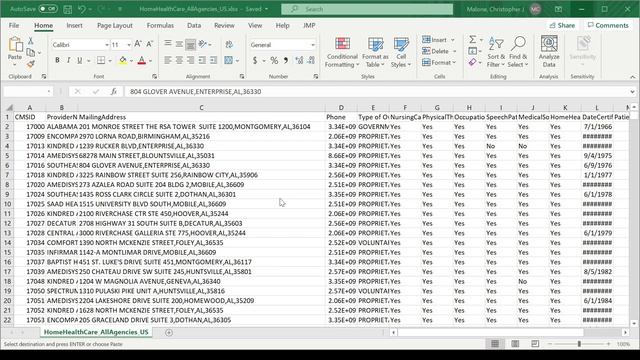This screenshot has width=640, height=360.
Task: Increase font size button
Action: tap(138, 44)
